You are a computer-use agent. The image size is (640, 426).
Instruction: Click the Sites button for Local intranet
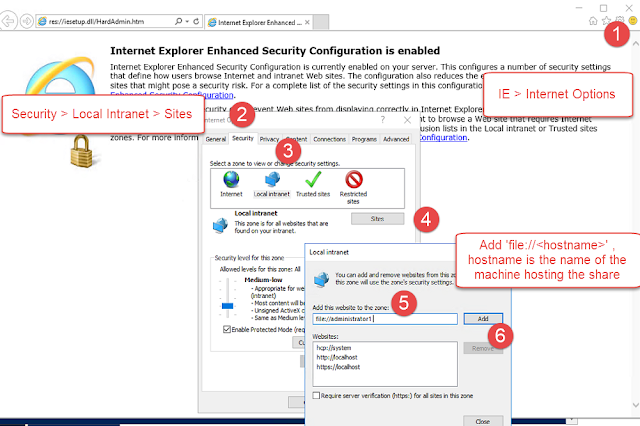point(378,219)
